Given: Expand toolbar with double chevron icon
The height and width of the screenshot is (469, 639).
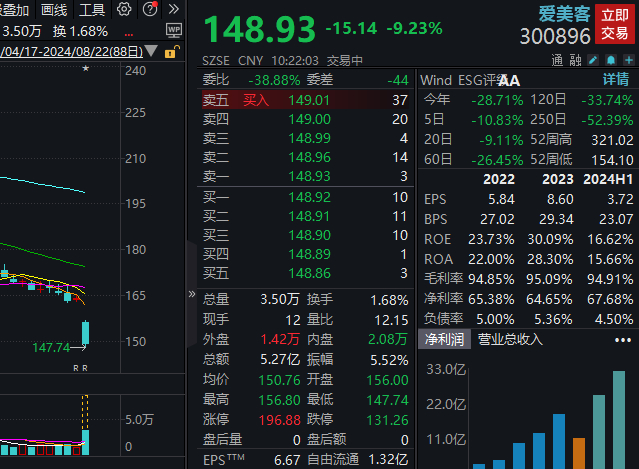Looking at the screenshot, I should coord(174,9).
